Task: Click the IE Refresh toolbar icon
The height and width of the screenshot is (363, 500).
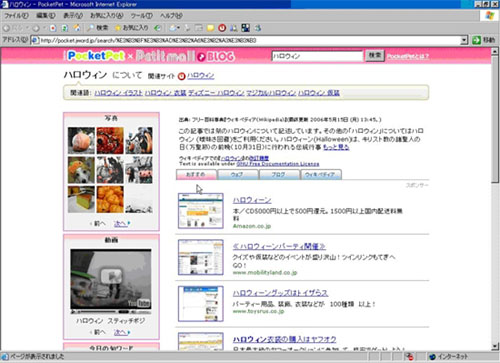Action: [x=65, y=28]
